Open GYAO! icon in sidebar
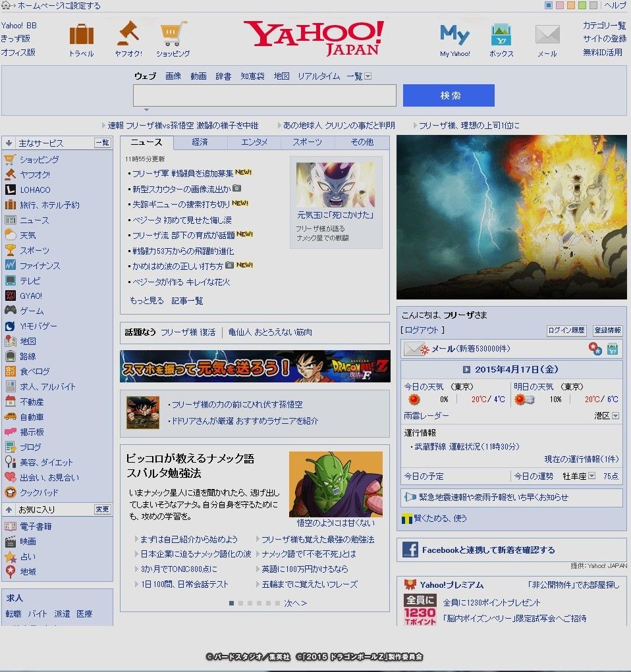Viewport: 631px width, 672px height. coord(10,296)
